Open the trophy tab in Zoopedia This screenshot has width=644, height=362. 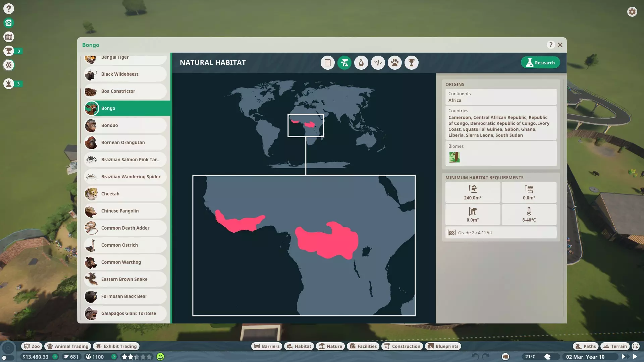411,63
